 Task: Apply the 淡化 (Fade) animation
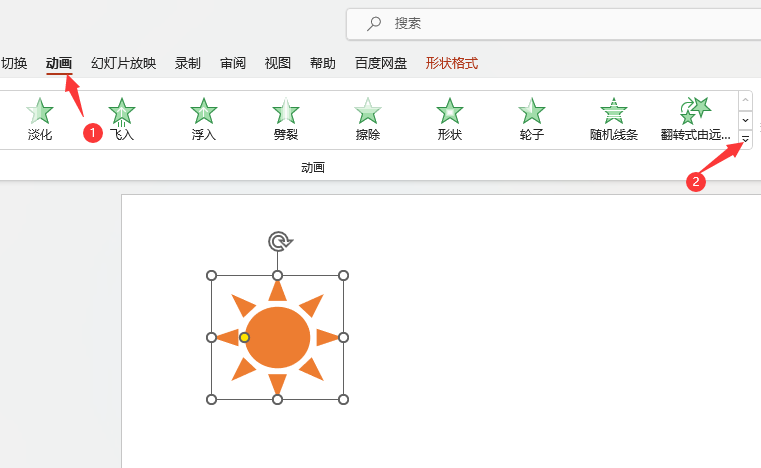[x=39, y=119]
